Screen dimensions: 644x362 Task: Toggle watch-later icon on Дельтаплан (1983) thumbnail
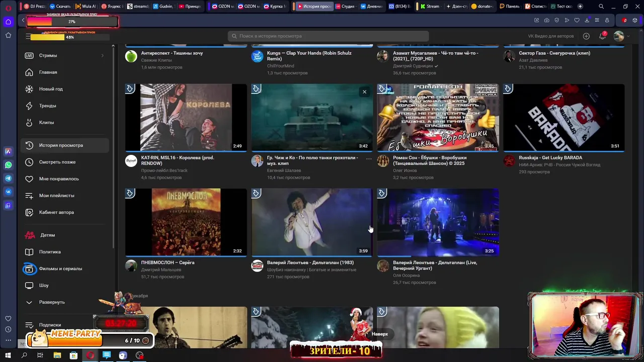point(256,193)
